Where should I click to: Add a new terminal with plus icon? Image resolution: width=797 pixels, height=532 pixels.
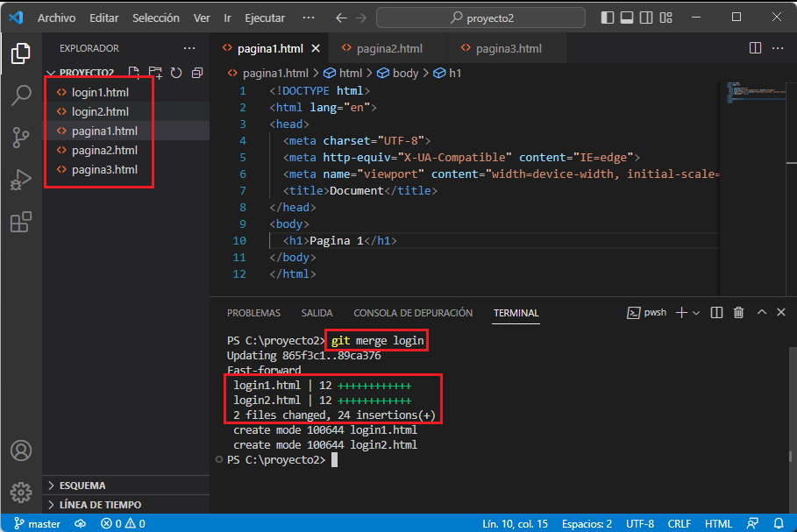681,313
